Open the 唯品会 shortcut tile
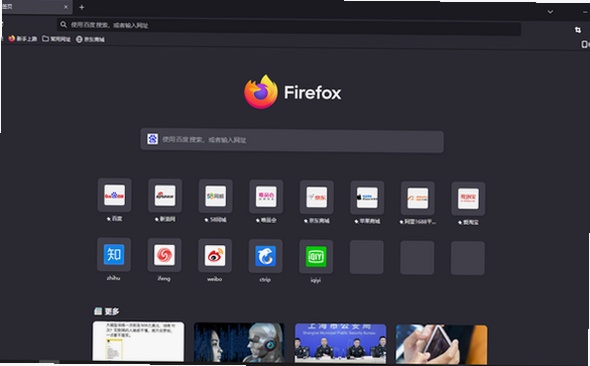Screen dimensions: 590x366 tap(266, 197)
